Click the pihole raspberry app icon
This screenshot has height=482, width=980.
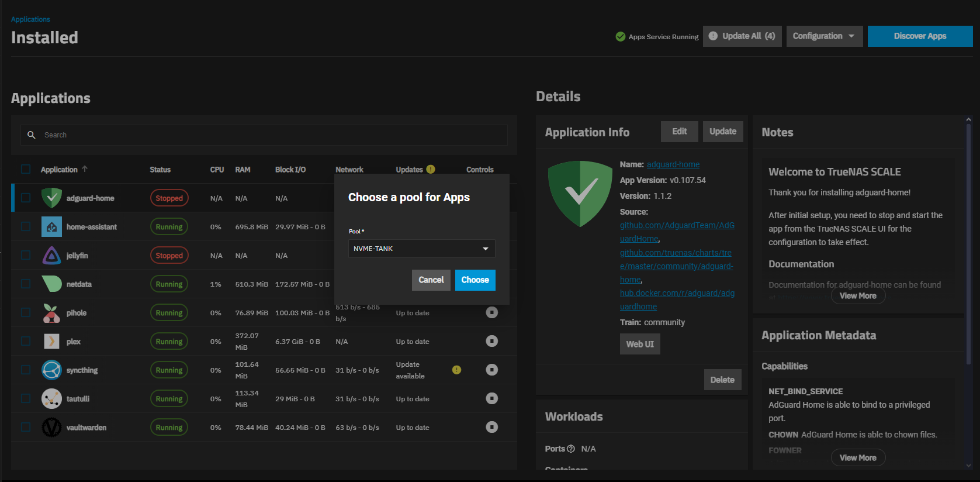(51, 312)
